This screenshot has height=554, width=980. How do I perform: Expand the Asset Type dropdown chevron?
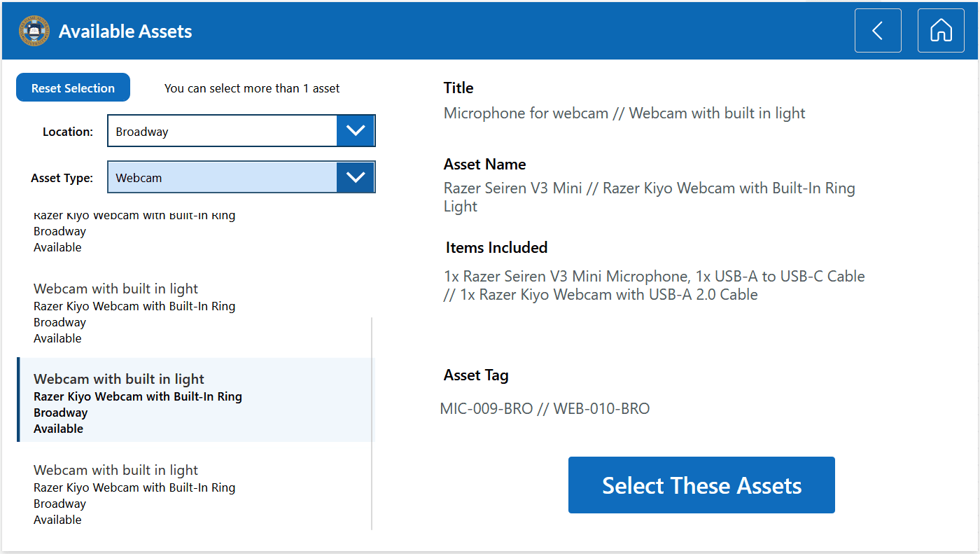click(356, 177)
